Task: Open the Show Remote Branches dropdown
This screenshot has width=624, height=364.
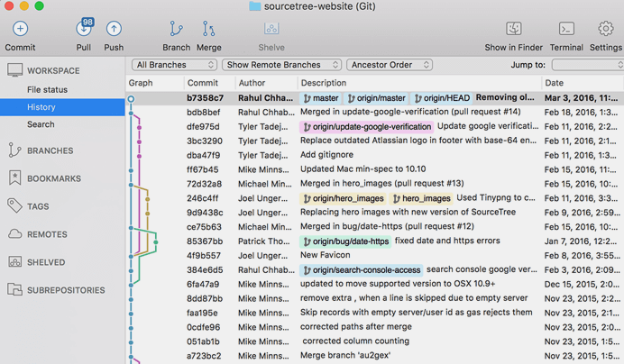Action: coord(281,65)
